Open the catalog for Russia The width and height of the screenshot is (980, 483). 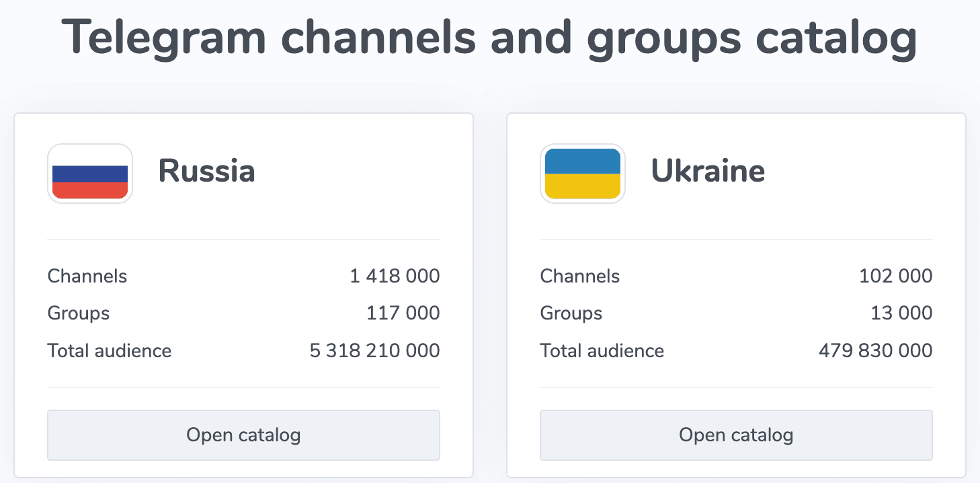(x=243, y=435)
